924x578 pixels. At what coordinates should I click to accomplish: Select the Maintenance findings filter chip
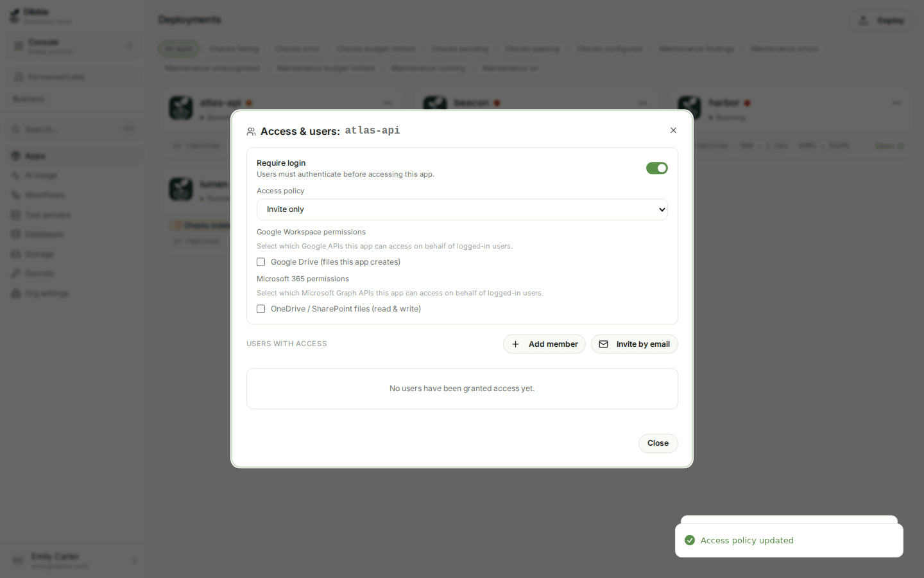click(696, 49)
